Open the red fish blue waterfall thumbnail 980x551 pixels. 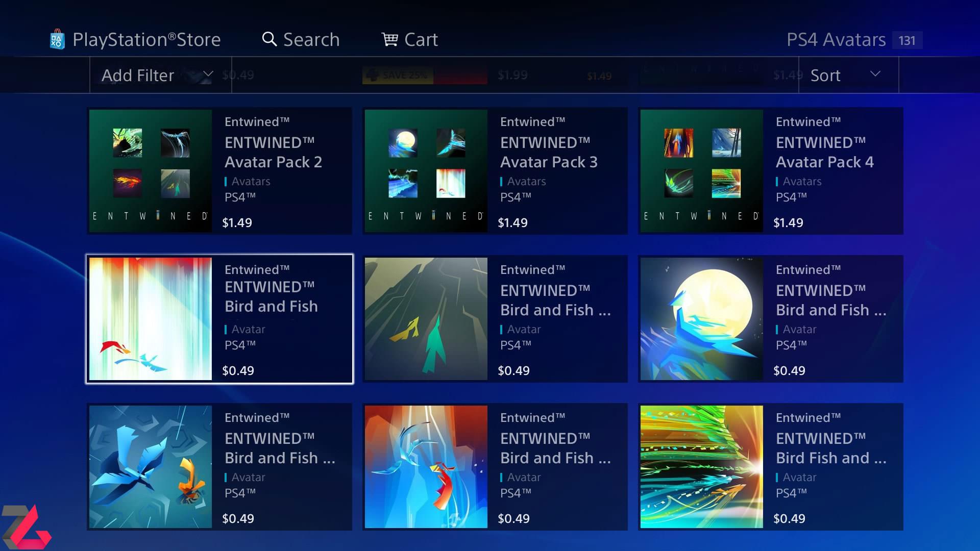(426, 467)
